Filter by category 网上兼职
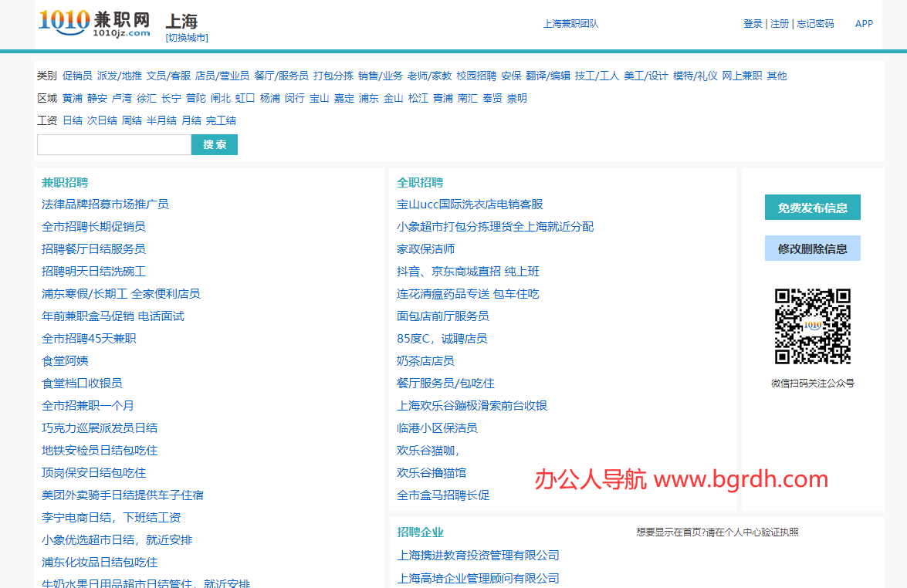This screenshot has height=588, width=907. pos(742,76)
